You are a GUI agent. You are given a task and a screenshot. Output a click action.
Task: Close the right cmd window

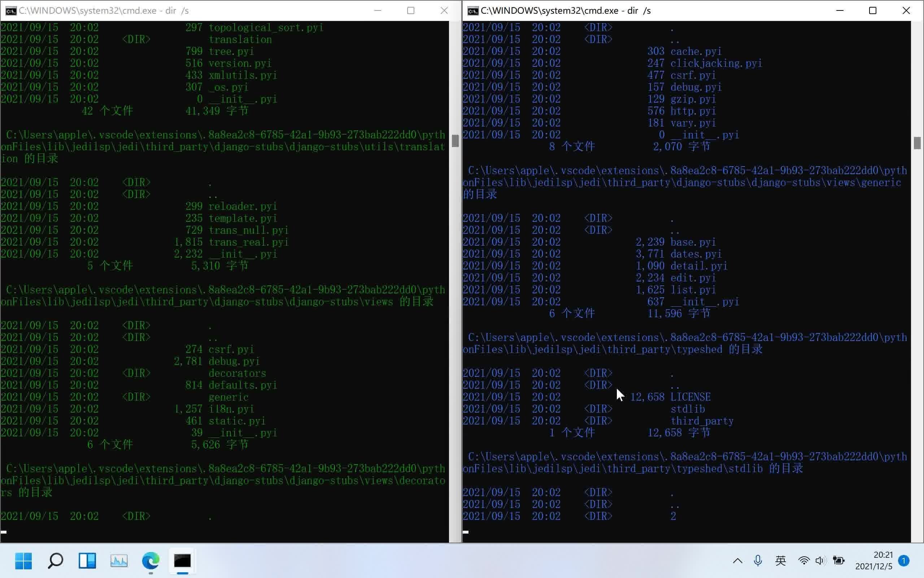coord(906,10)
